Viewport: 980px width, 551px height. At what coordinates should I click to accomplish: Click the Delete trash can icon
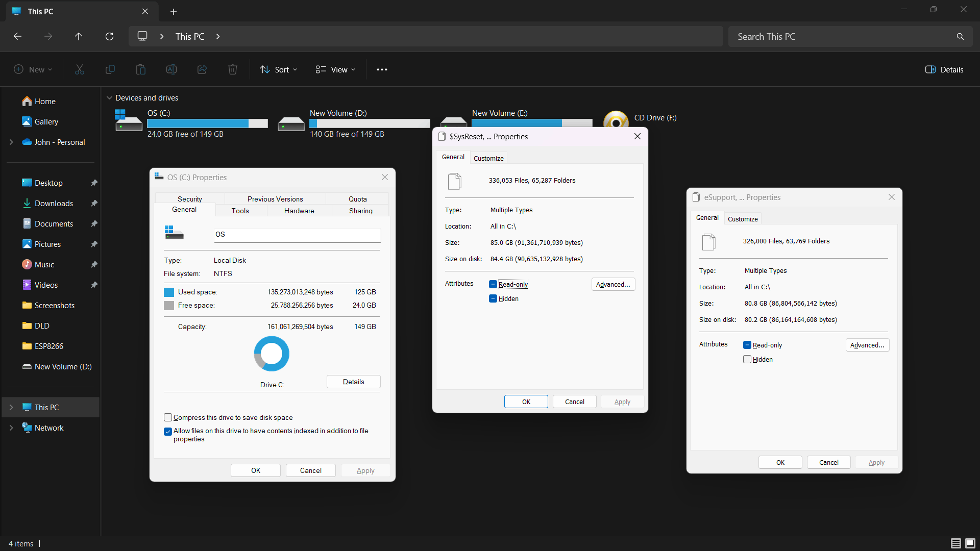(232, 70)
